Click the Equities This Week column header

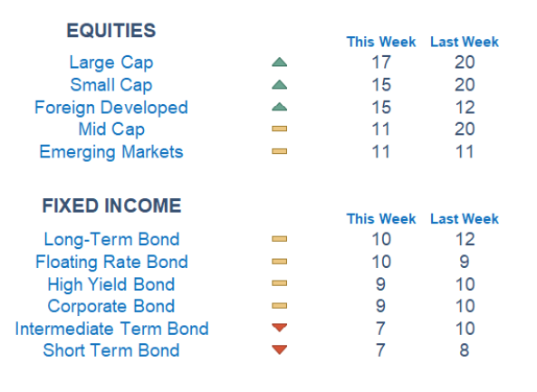pos(381,42)
